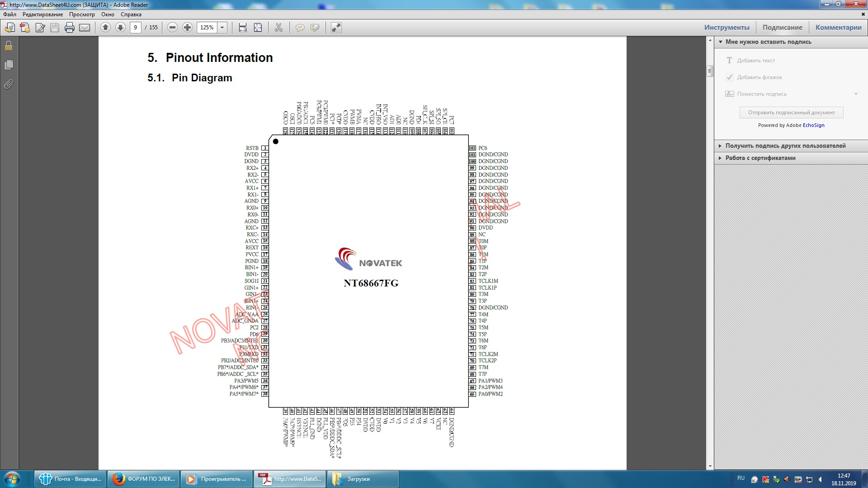Switch to the Комментарии pane
Image resolution: width=868 pixels, height=488 pixels.
coord(839,28)
